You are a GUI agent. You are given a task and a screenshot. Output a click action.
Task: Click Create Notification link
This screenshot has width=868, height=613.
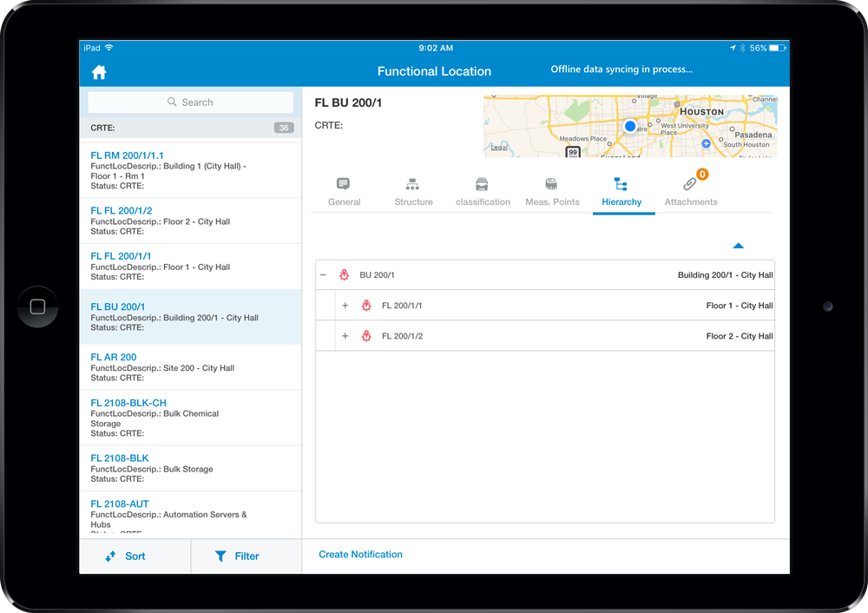pyautogui.click(x=360, y=554)
